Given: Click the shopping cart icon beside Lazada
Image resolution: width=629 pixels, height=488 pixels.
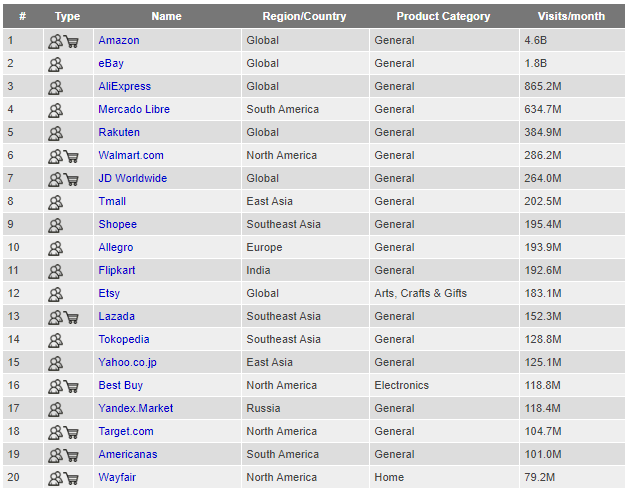Looking at the screenshot, I should pos(72,317).
